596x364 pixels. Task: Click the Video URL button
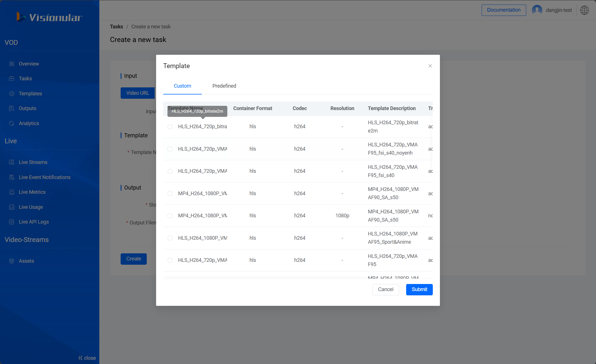click(138, 93)
